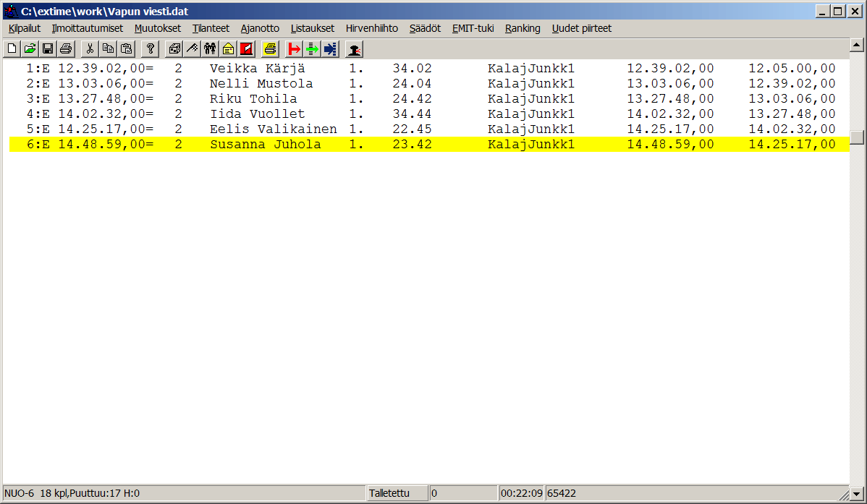Click the blue arrow toolbar icon
867x504 pixels.
coord(331,49)
